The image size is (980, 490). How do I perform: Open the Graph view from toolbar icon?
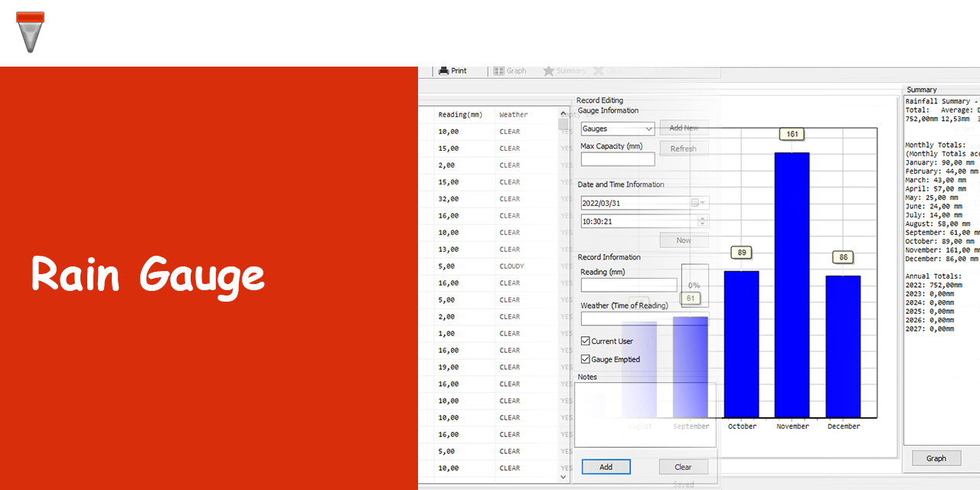coord(499,70)
